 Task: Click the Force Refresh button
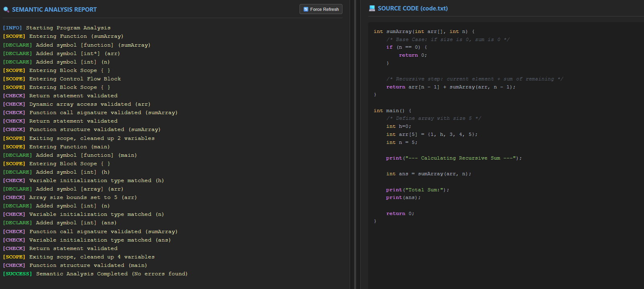point(321,9)
